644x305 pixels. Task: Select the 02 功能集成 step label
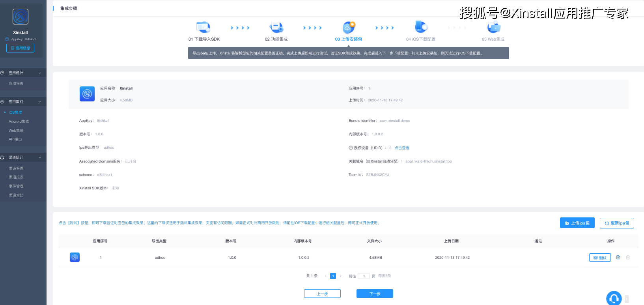point(276,39)
